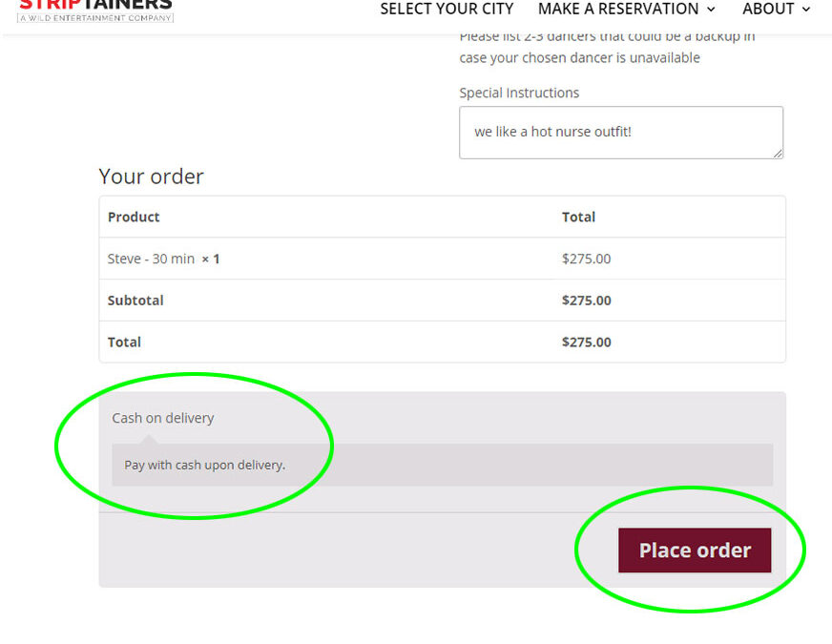Click the Place order button

[695, 551]
